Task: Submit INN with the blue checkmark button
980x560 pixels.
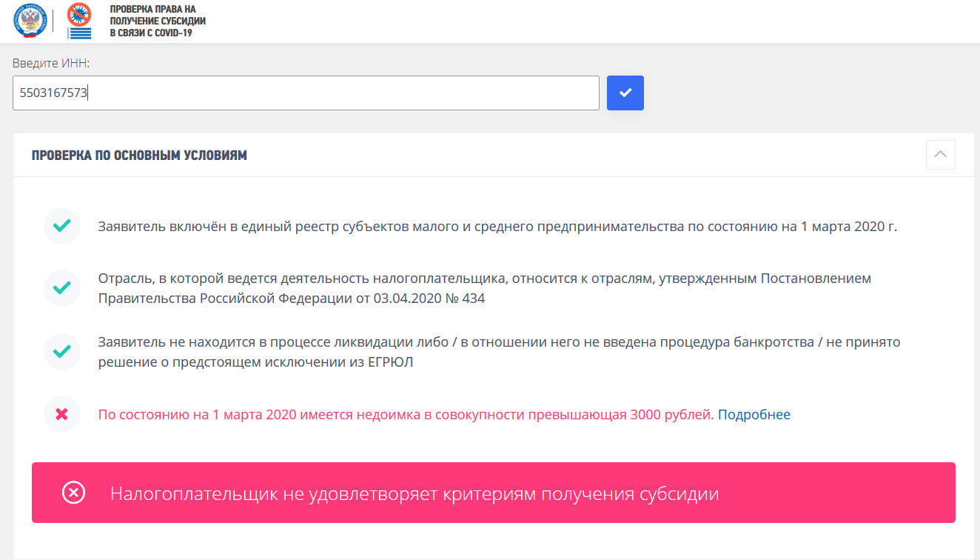Action: (x=625, y=93)
